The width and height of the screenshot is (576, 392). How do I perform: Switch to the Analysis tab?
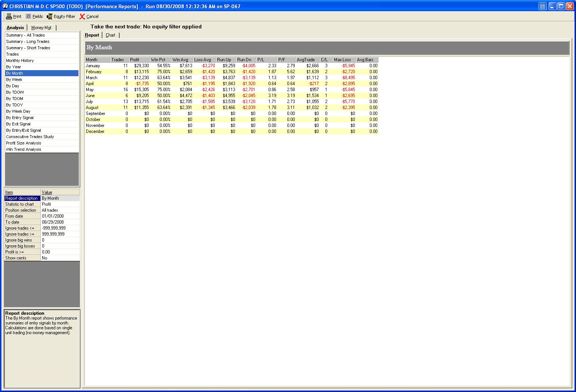coord(15,28)
